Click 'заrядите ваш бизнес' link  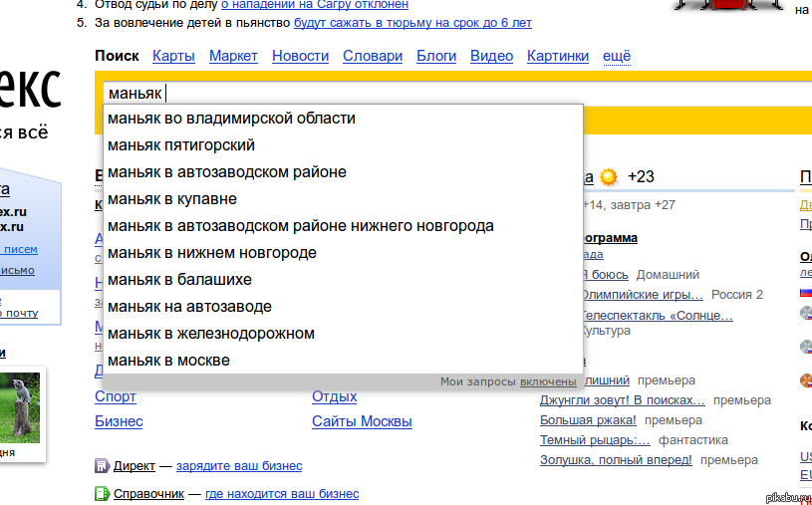point(239,466)
